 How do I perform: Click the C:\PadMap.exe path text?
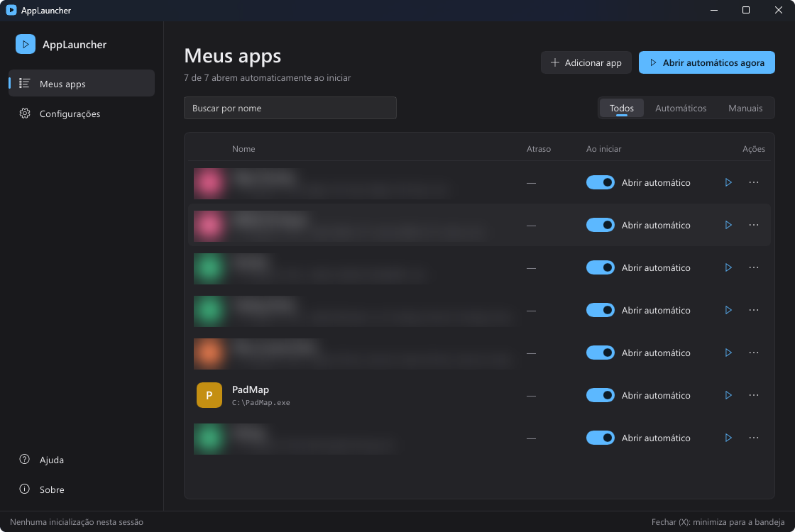click(x=261, y=403)
